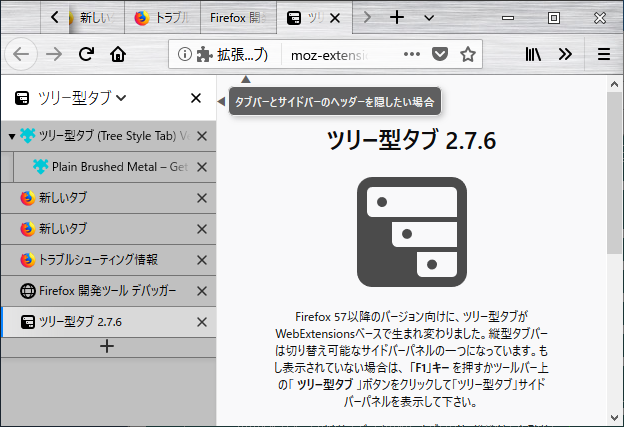This screenshot has height=427, width=624.
Task: List all tabs dropdown arrow
Action: [429, 18]
